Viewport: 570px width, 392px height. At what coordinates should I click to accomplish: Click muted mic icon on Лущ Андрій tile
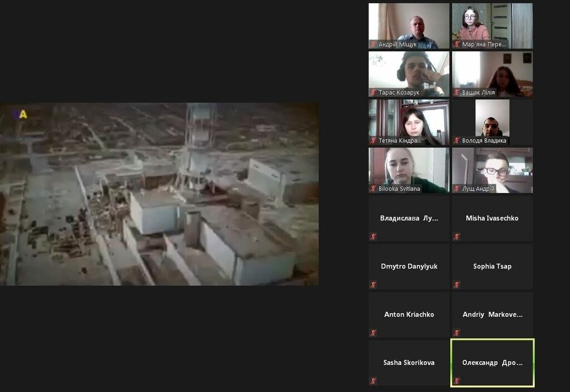[456, 189]
